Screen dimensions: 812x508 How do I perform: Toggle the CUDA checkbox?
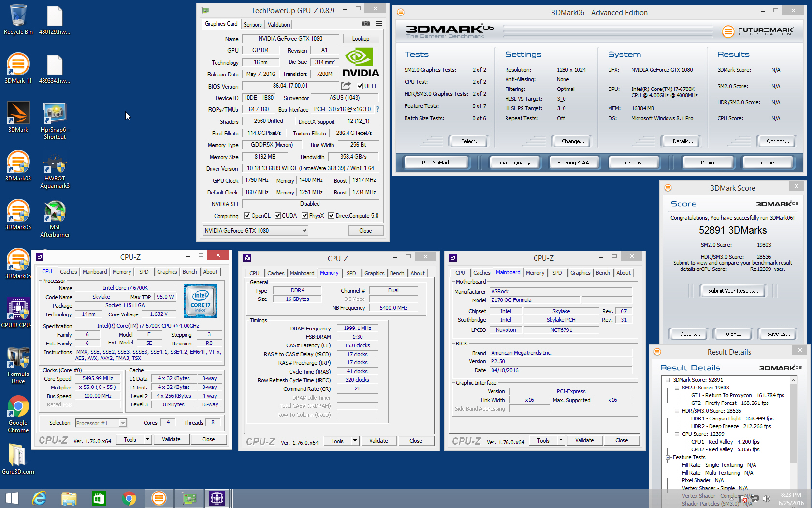point(277,216)
